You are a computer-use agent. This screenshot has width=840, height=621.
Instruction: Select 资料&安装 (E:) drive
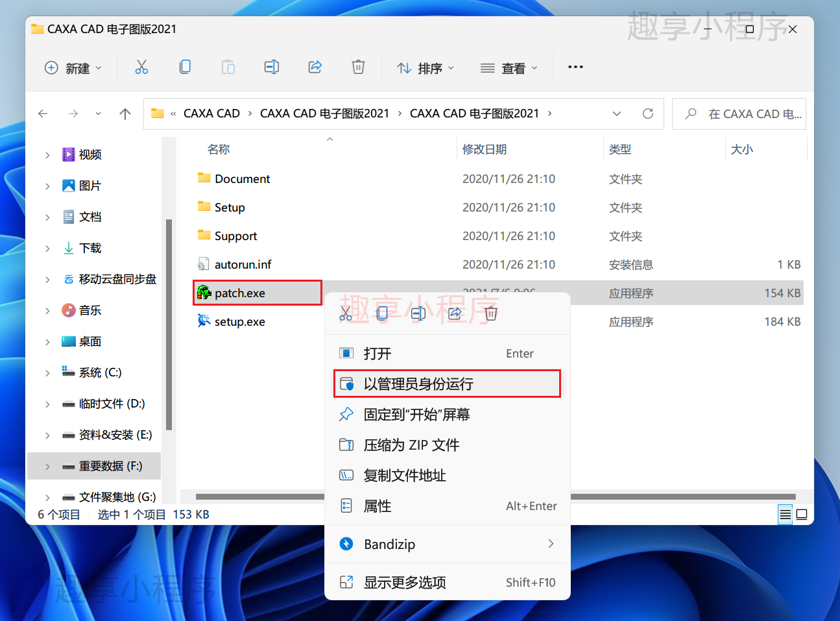(107, 435)
